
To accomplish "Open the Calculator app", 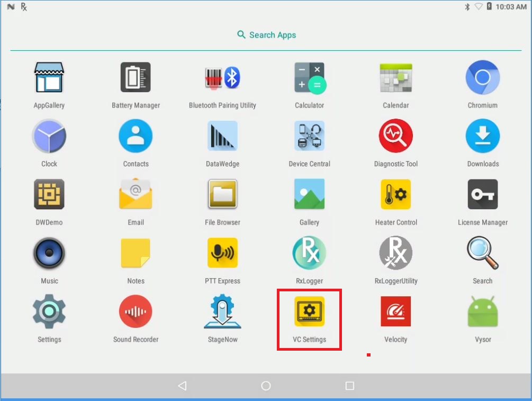I will 310,78.
